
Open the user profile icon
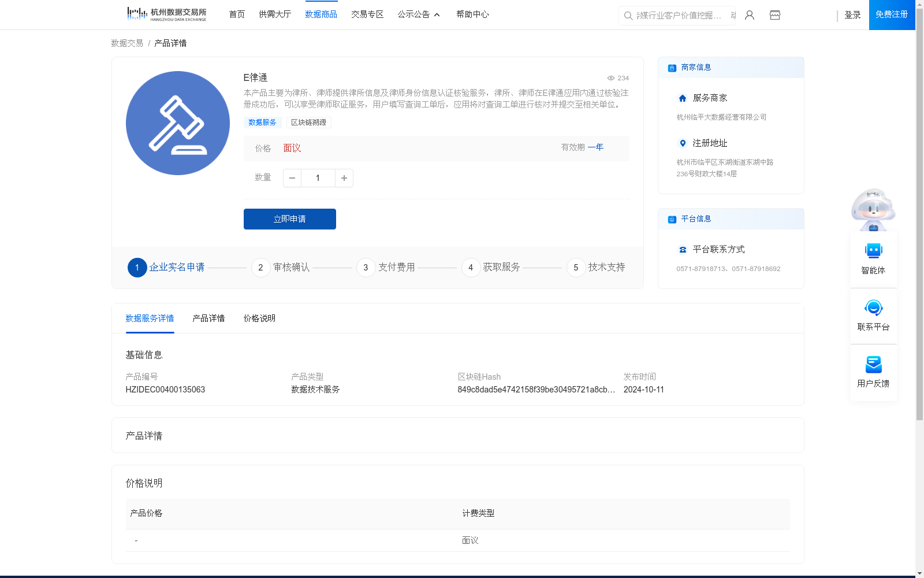point(750,15)
